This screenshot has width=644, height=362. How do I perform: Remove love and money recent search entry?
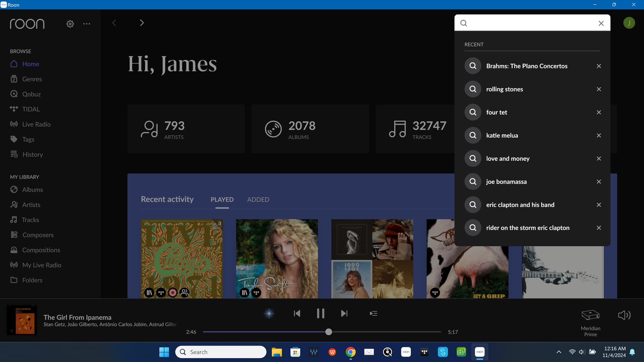599,159
